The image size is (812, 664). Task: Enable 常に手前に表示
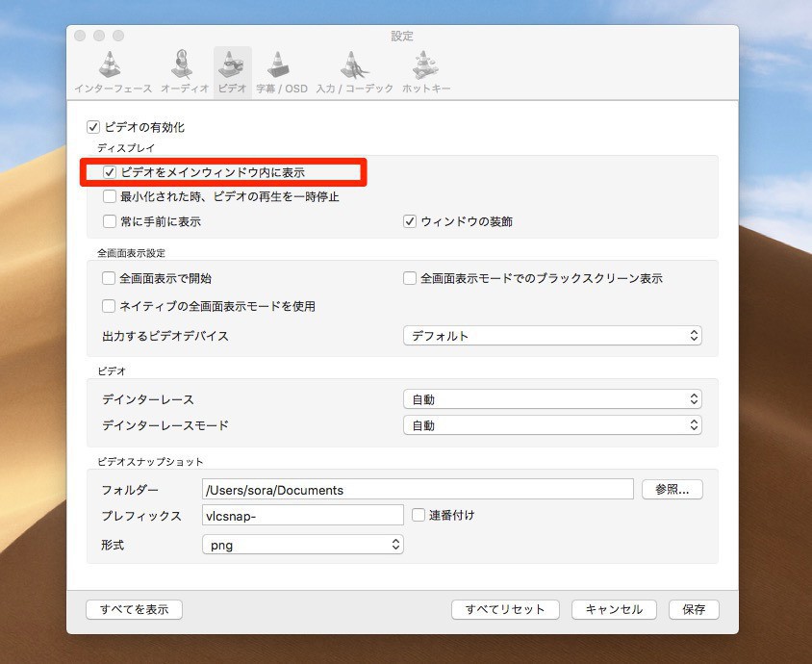[x=109, y=220]
